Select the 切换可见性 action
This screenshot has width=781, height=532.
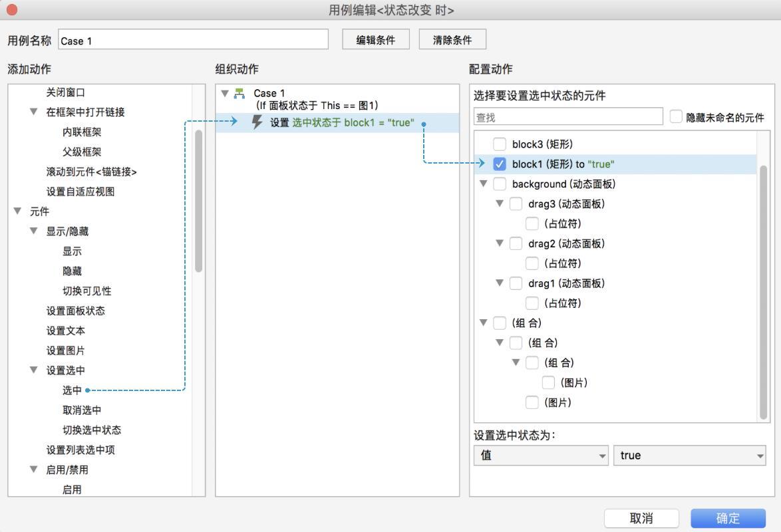(86, 291)
